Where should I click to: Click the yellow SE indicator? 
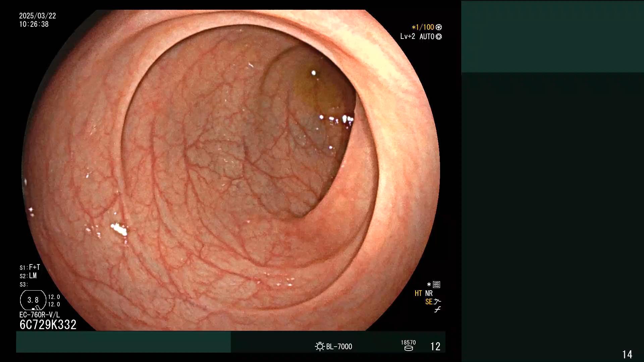point(429,302)
